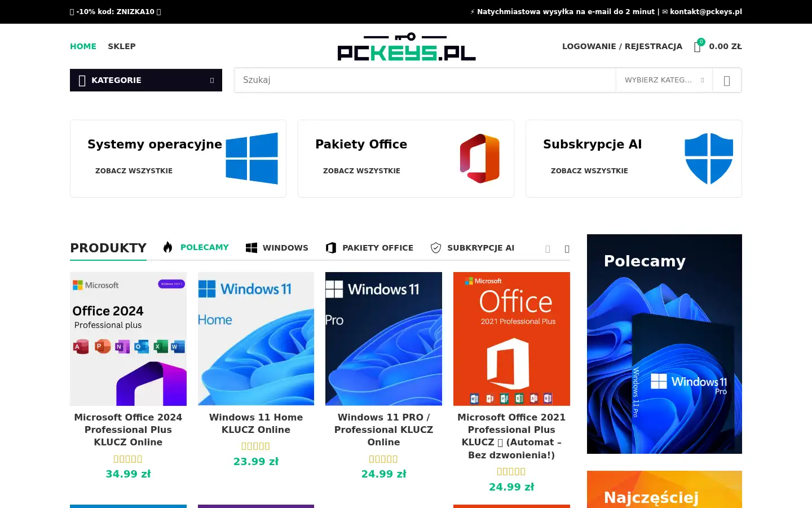Click star rating under Windows 11 Home

point(256,446)
